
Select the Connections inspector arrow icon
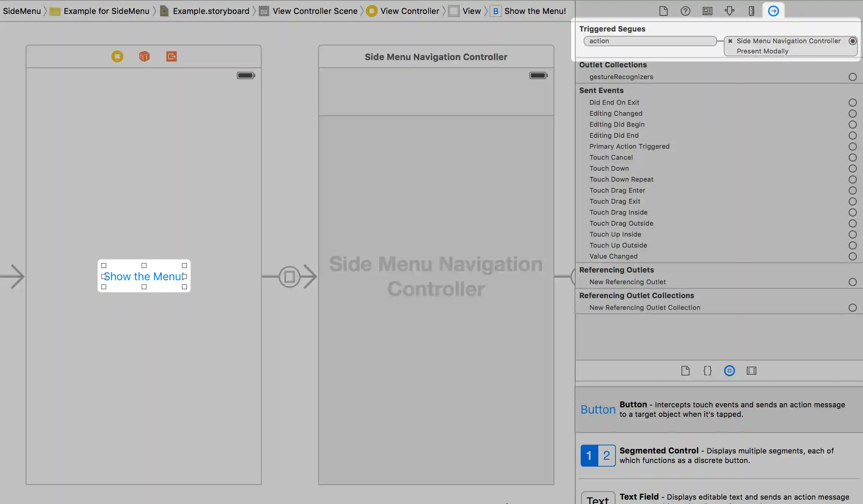click(x=773, y=11)
